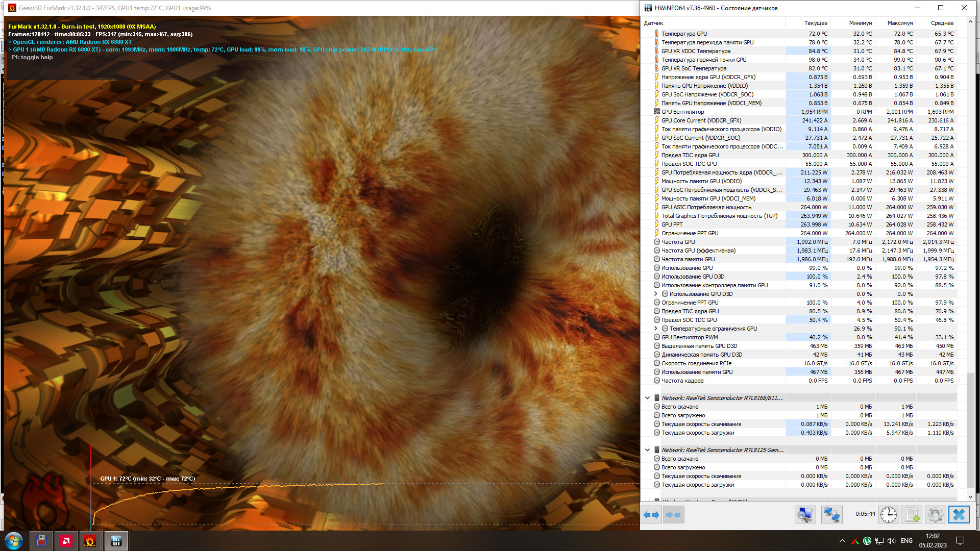Show hidden system tray icons
This screenshot has height=551, width=980.
[842, 541]
